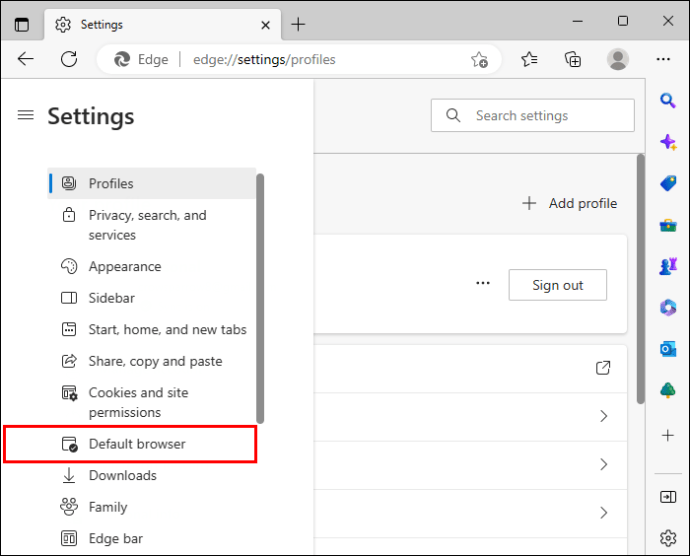
Task: Click the Sign out button
Action: coord(558,285)
